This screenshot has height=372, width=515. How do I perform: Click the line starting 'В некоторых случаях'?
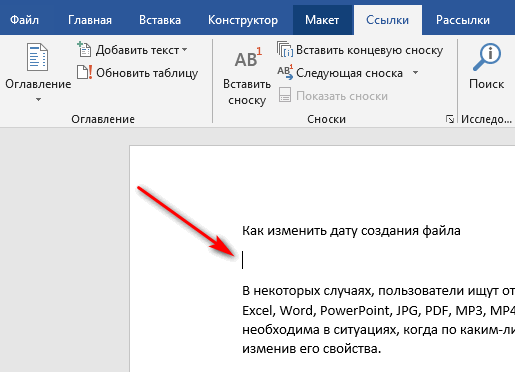pyautogui.click(x=378, y=291)
